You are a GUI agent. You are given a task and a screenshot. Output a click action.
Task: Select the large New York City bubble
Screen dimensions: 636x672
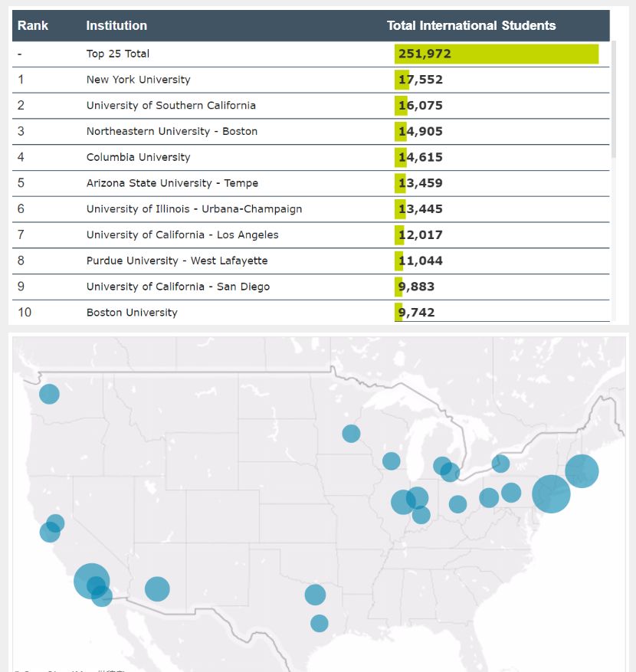[x=551, y=494]
